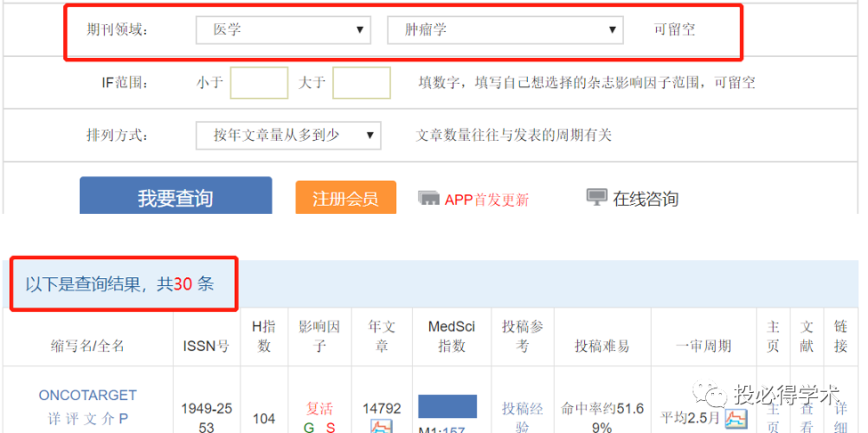Click the chart icon beside 平均2.5月
Image resolution: width=868 pixels, height=433 pixels.
click(x=736, y=419)
